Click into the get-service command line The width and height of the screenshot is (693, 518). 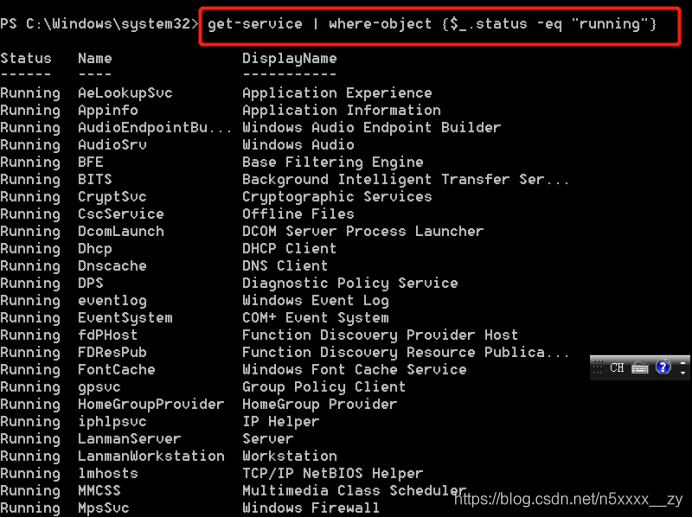pyautogui.click(x=432, y=24)
